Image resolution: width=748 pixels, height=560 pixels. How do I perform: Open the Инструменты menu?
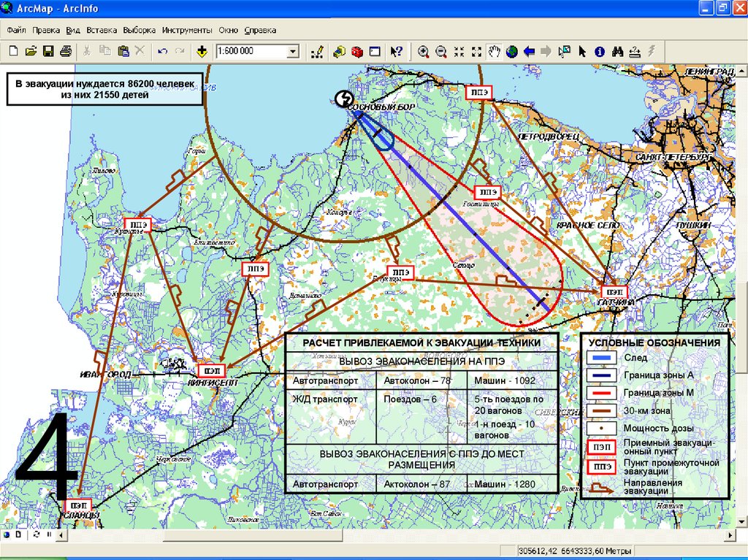click(x=187, y=31)
